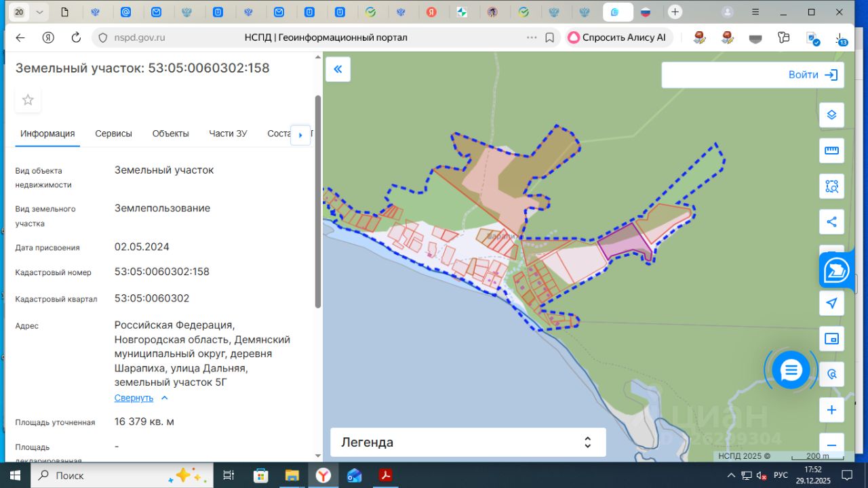Screen dimensions: 868x488
Task: Open the Части ЗУ tab
Action: [x=228, y=134]
